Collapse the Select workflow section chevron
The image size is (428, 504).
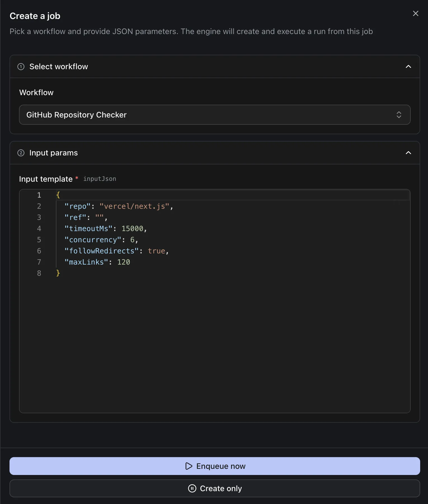coord(408,67)
